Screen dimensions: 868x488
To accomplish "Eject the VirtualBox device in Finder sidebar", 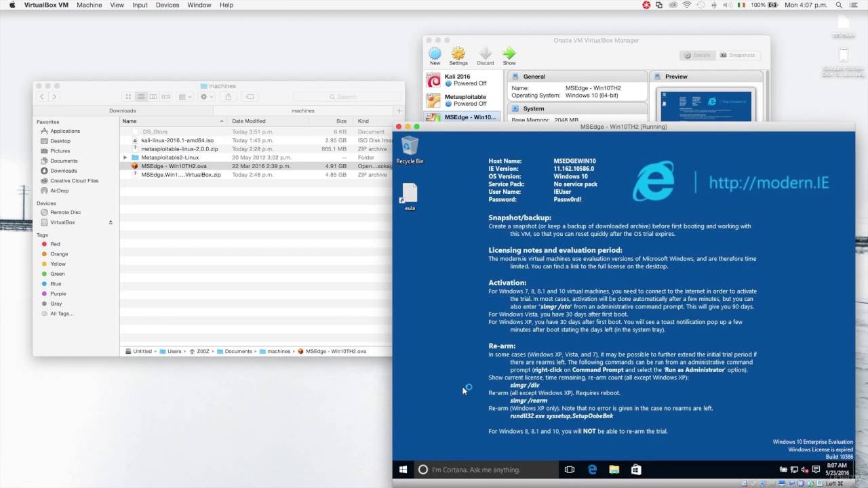I will pyautogui.click(x=111, y=222).
